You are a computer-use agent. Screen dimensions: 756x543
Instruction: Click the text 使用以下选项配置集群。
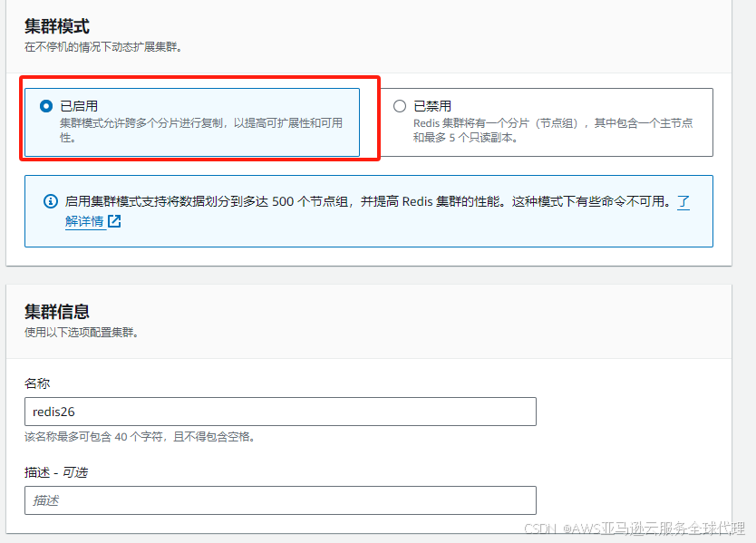tap(82, 333)
